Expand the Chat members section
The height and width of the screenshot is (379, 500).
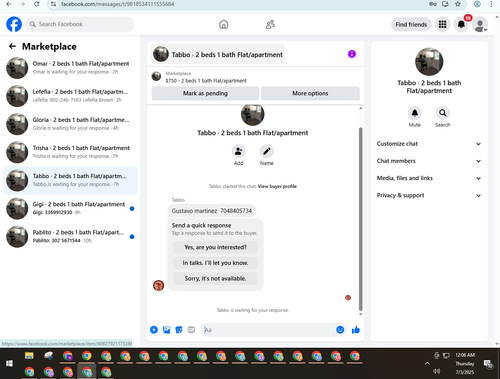[429, 161]
